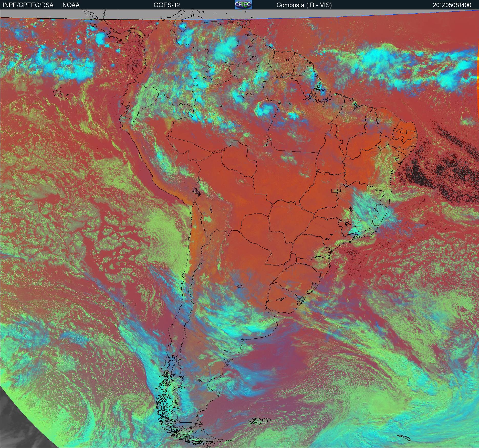Click the NOAA label in the header

(71, 5)
